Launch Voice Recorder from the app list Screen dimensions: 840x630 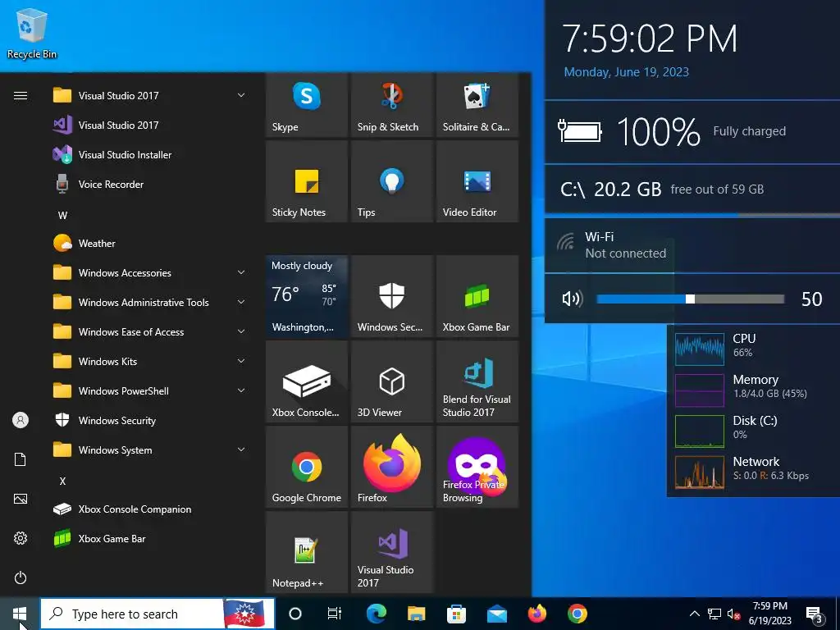coord(149,184)
